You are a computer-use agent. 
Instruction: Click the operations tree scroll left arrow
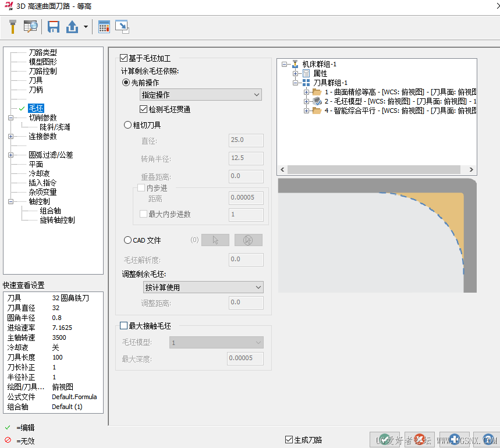pos(282,169)
